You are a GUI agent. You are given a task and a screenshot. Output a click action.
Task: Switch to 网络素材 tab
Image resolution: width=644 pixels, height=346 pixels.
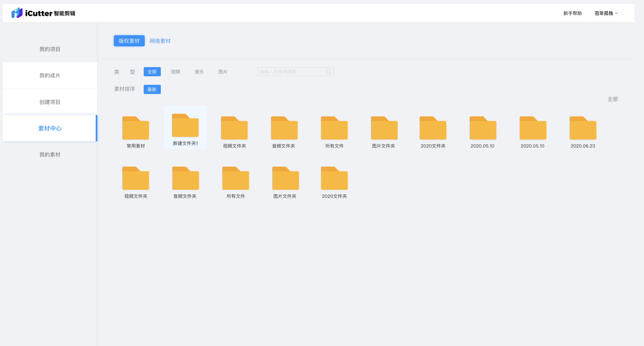pos(160,41)
